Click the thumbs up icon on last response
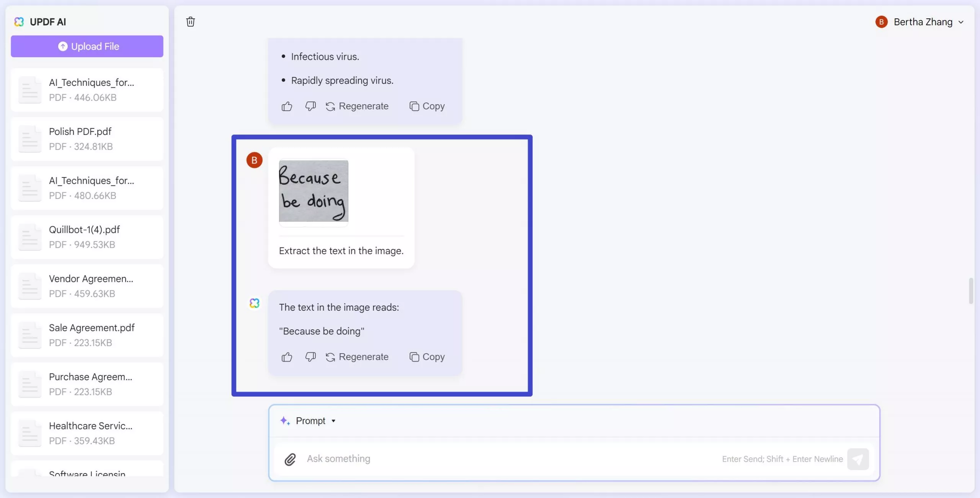980x498 pixels. click(286, 357)
